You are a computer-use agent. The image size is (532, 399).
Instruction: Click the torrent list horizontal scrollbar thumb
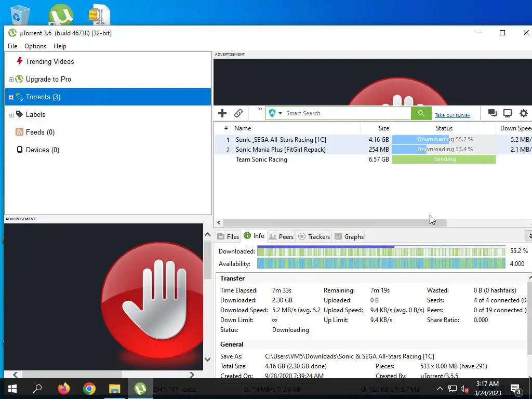click(335, 222)
